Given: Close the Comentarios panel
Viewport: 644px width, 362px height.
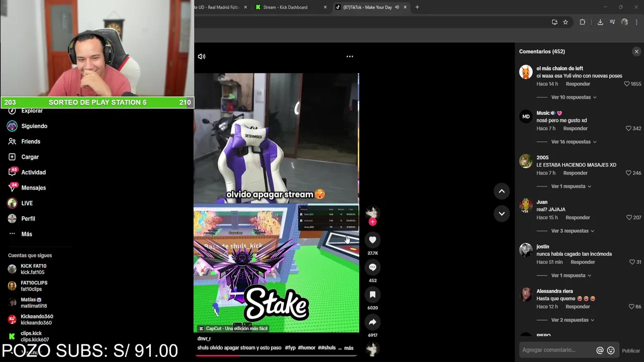Looking at the screenshot, I should coord(636,51).
